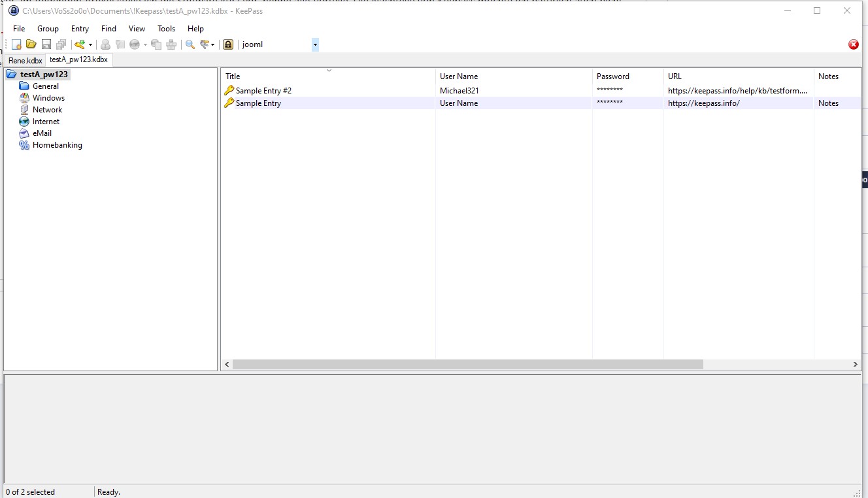Select the General group

[x=46, y=86]
